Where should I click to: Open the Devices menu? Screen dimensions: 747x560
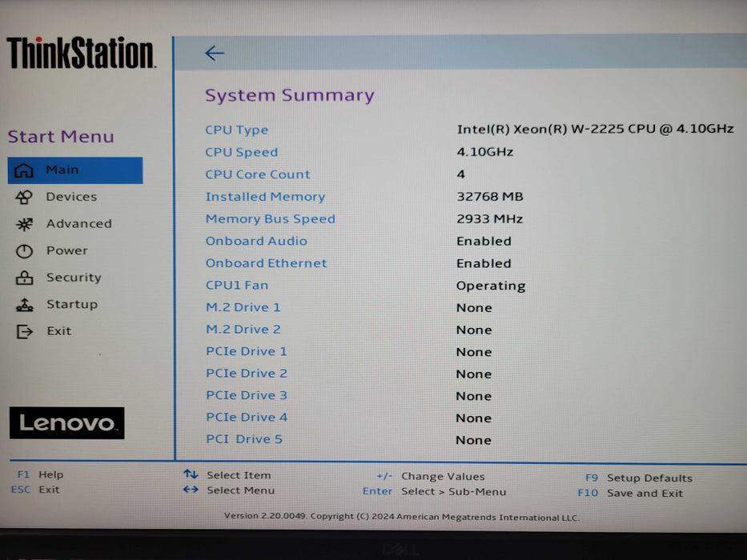[x=71, y=197]
